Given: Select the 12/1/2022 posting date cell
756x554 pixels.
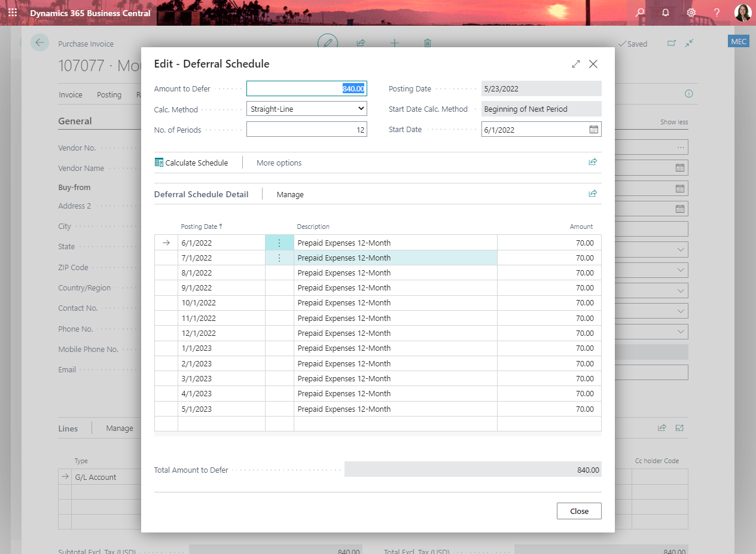Looking at the screenshot, I should pyautogui.click(x=221, y=333).
